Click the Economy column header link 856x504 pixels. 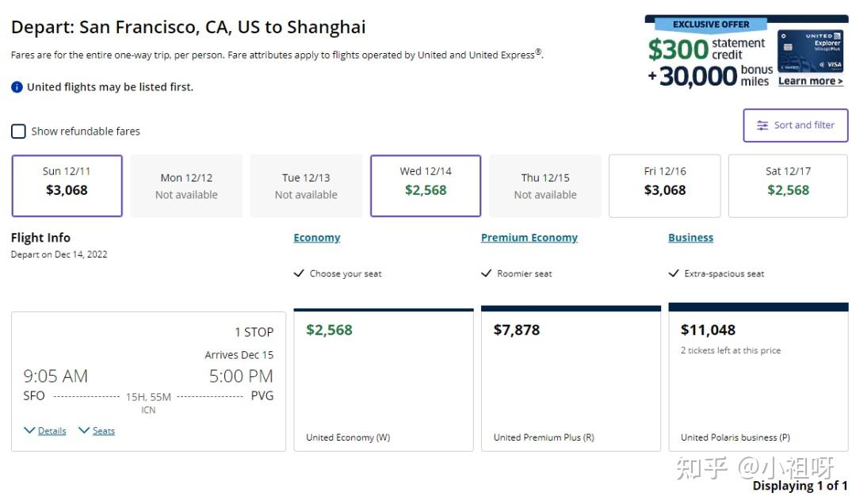317,238
